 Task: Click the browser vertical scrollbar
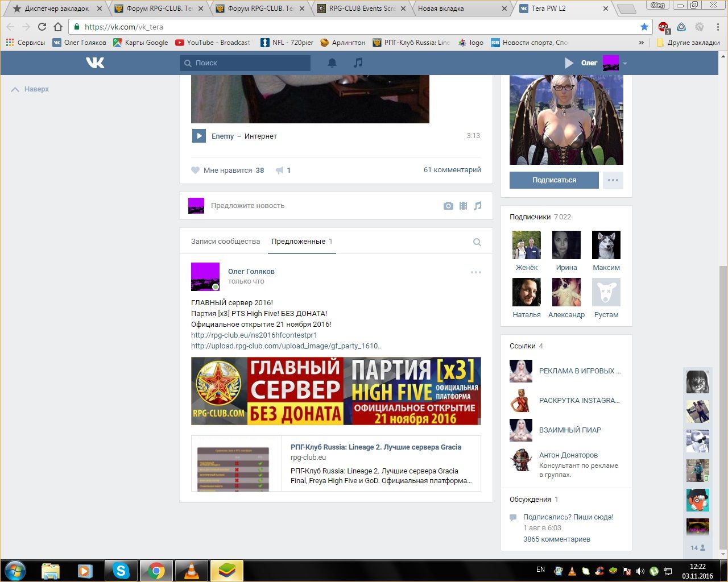pyautogui.click(x=723, y=341)
